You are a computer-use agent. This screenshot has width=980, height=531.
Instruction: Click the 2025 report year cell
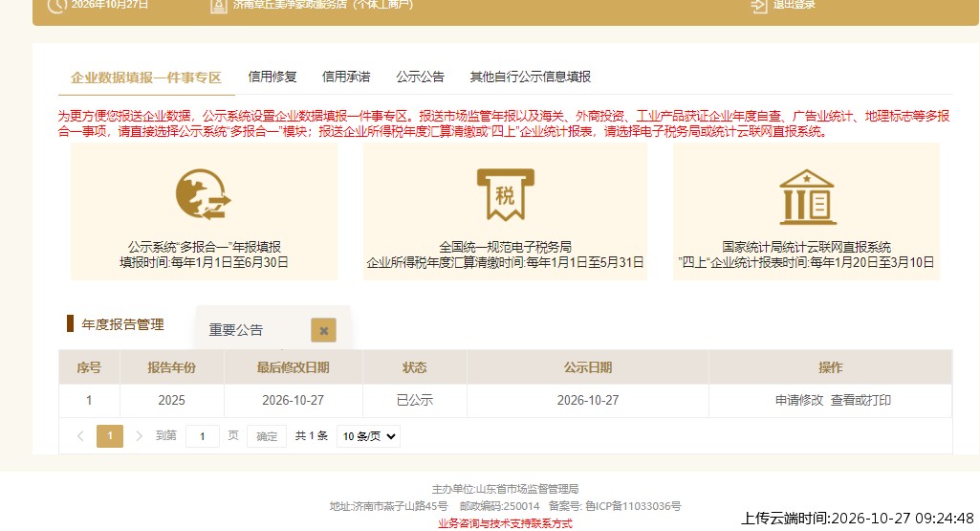tap(172, 400)
